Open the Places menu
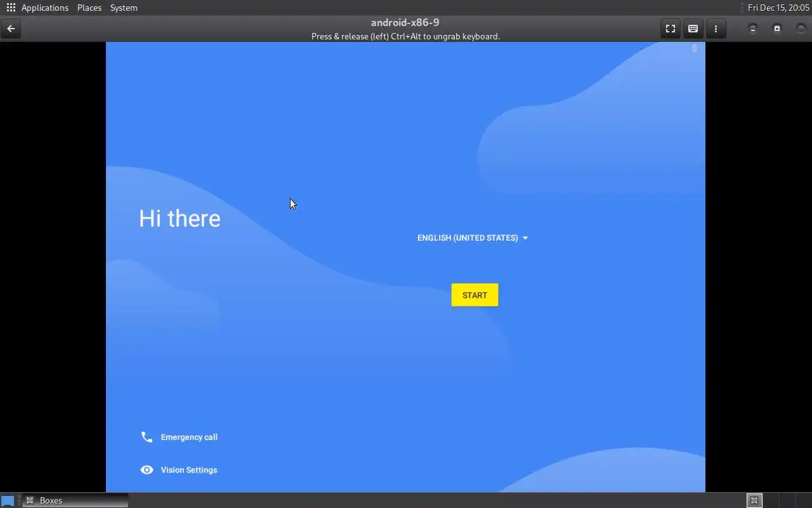 coord(89,8)
